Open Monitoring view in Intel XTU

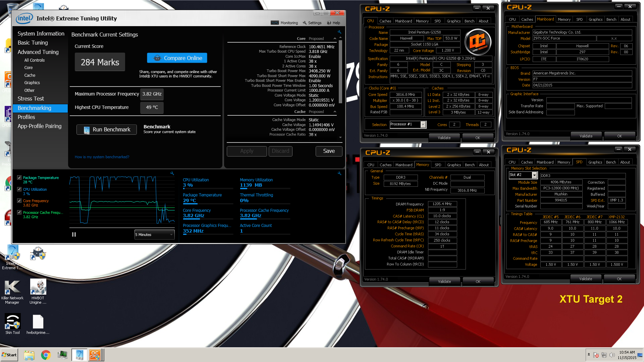click(284, 23)
